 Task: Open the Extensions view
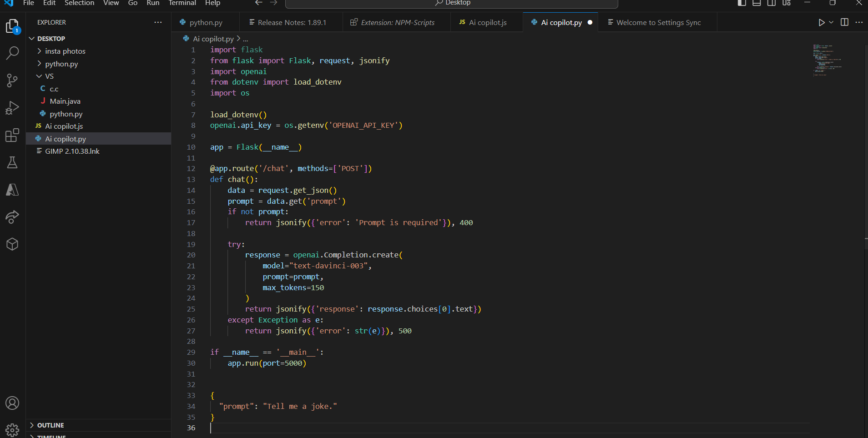pyautogui.click(x=12, y=135)
